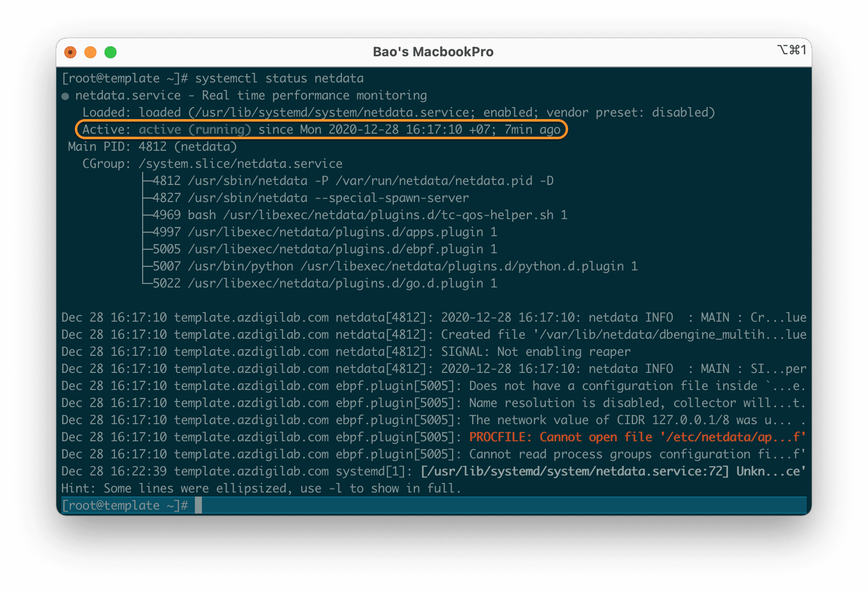Click process 4827 --special-spawn-server tree entry
This screenshot has width=868, height=590.
pos(310,198)
